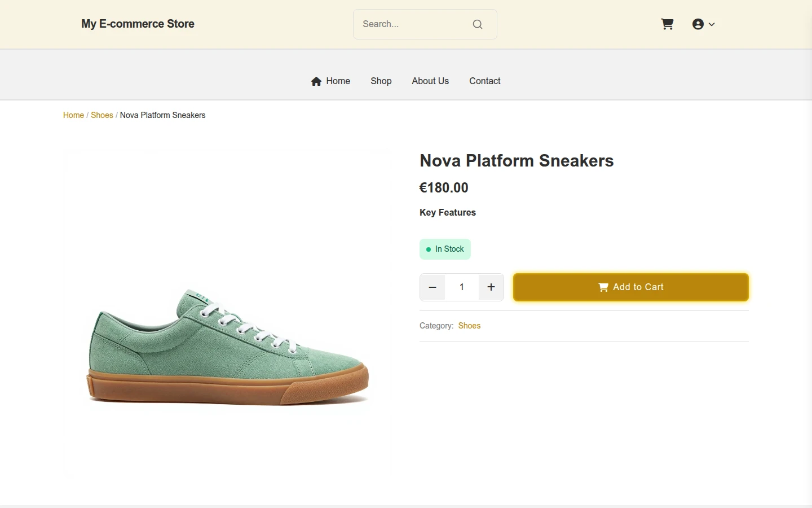
Task: Decrease quantity with the minus button
Action: pos(433,287)
